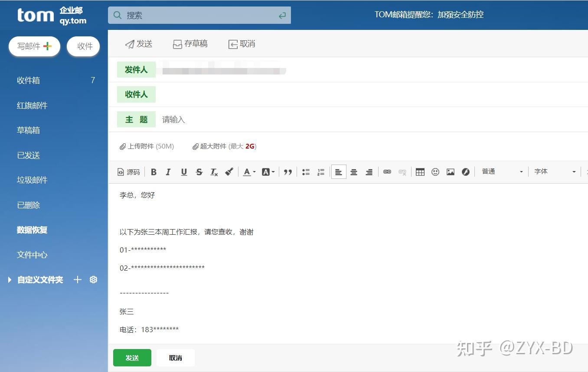Viewport: 588px width, 372px height.
Task: Save the email with 存草稿
Action: pos(190,43)
